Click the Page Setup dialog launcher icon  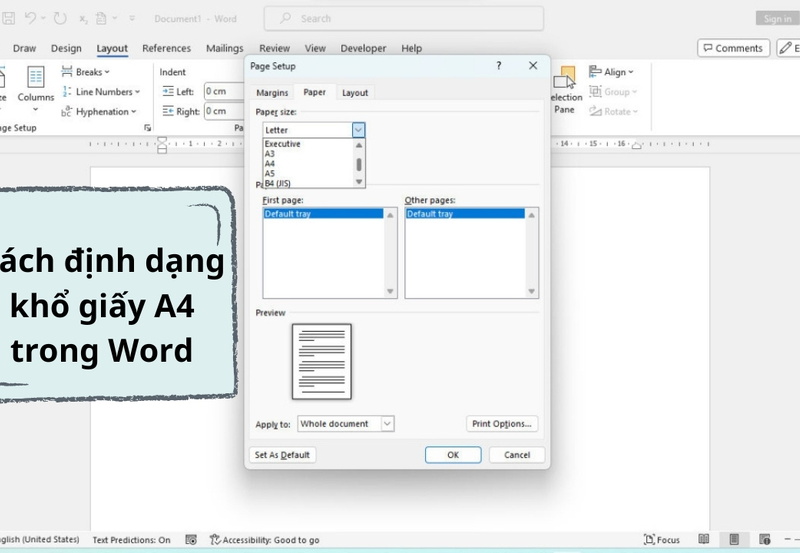(x=147, y=128)
